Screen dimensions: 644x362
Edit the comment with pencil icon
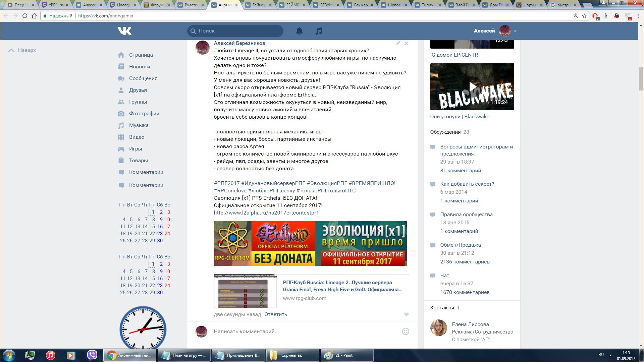[398, 43]
